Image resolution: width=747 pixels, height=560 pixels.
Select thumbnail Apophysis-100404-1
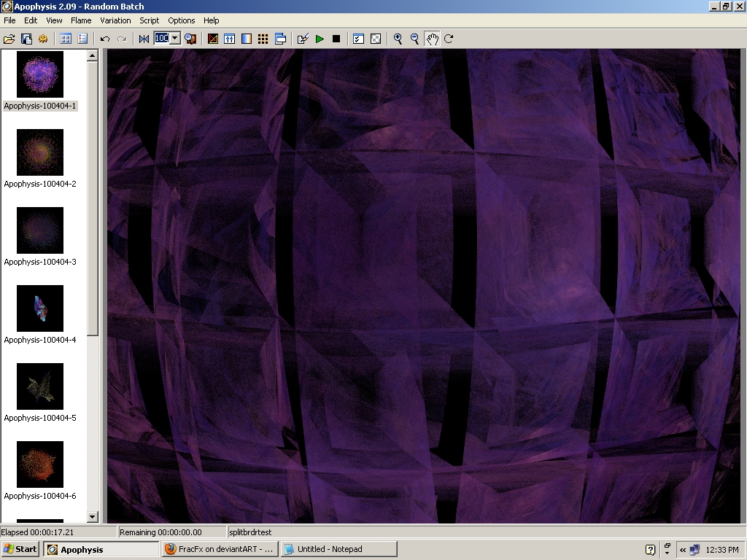[40, 74]
